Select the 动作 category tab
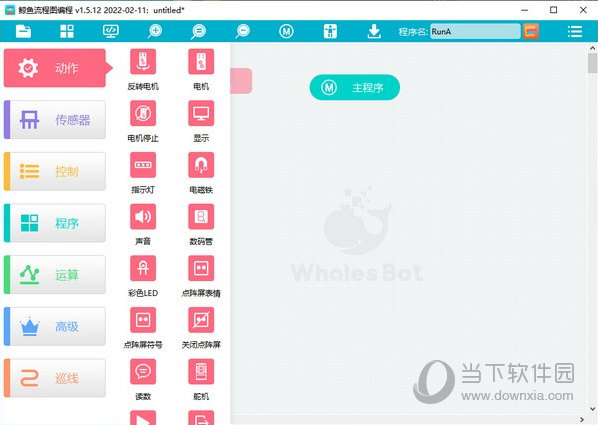The width and height of the screenshot is (598, 425). click(x=55, y=68)
